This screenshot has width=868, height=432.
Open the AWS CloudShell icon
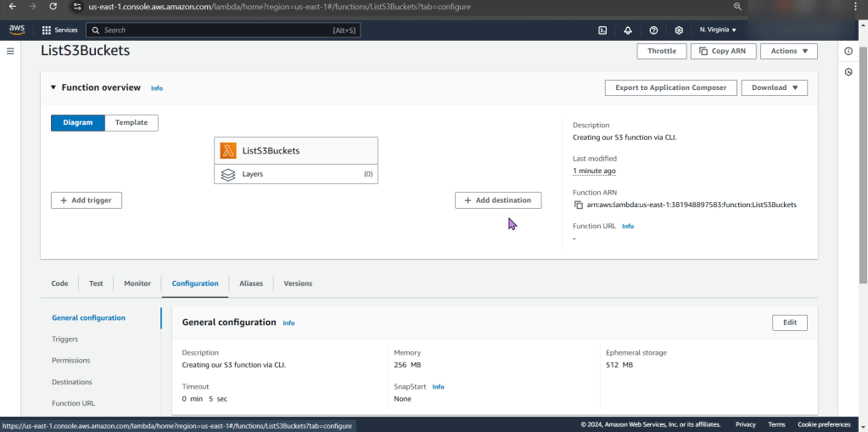(x=602, y=30)
